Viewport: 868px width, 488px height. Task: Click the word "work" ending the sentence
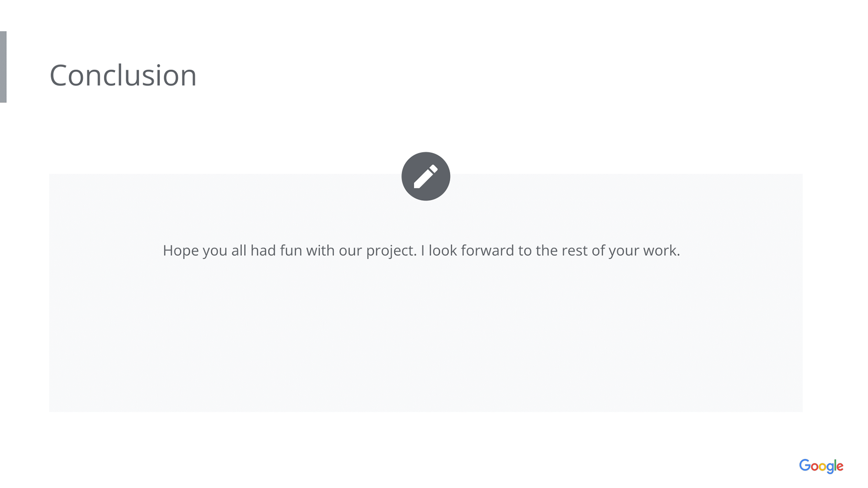click(660, 250)
